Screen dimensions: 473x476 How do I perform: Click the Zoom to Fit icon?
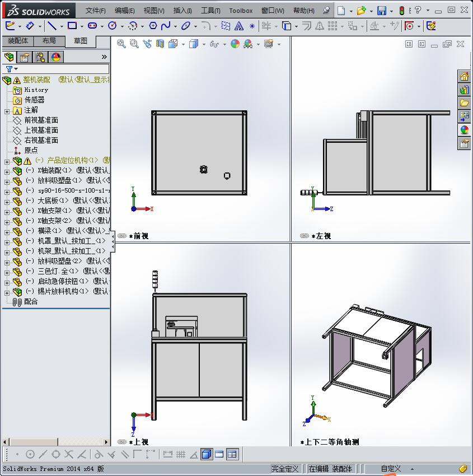121,44
